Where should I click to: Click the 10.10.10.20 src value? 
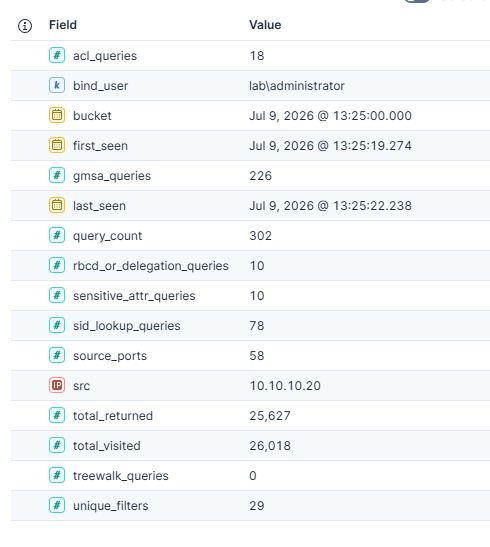[x=285, y=386]
